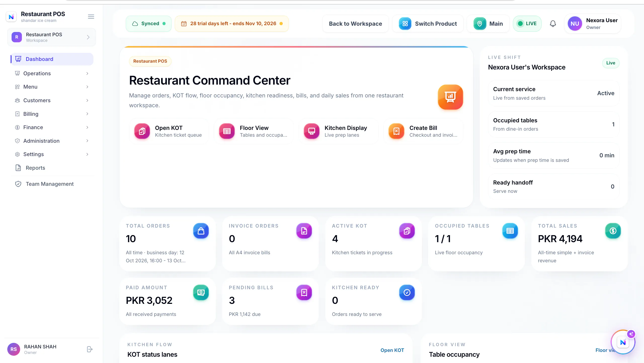644x363 pixels.
Task: Open the notifications bell
Action: coord(553,24)
